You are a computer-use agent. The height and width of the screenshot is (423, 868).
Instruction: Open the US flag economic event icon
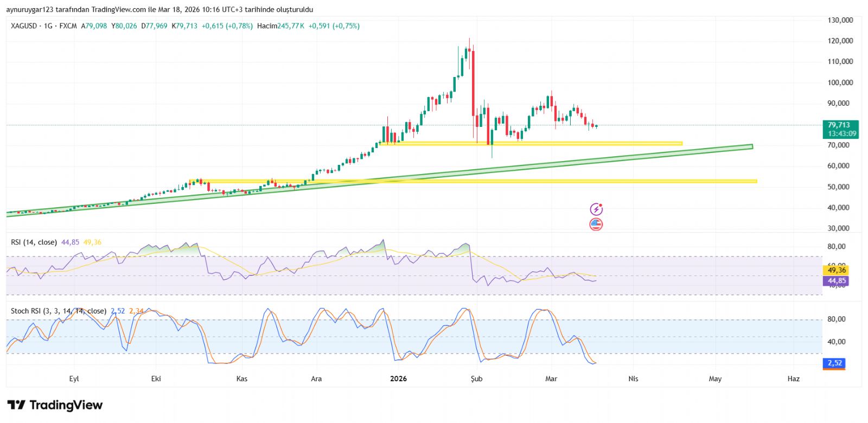point(596,224)
